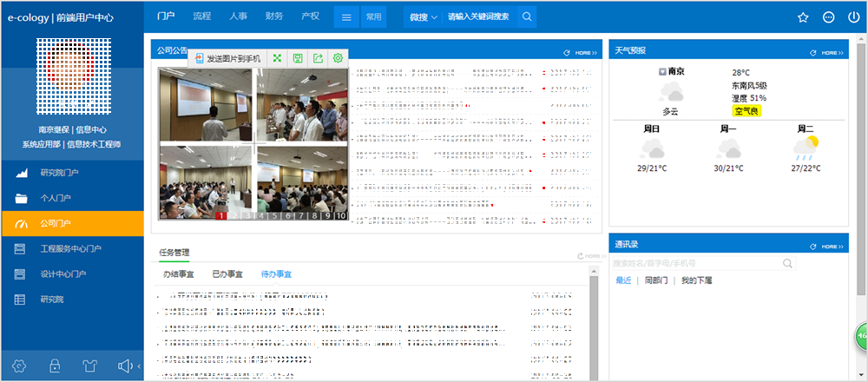The width and height of the screenshot is (868, 382).
Task: Click the power logout icon
Action: [853, 17]
